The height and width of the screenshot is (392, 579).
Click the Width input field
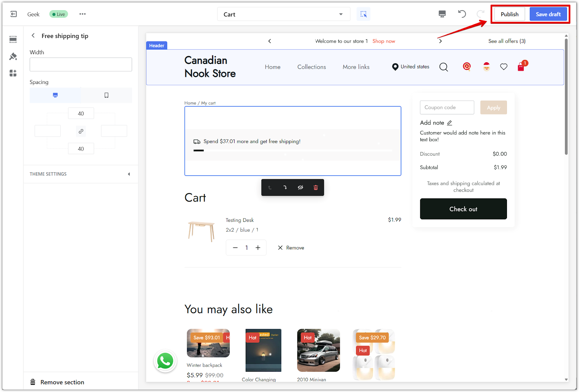[x=81, y=64]
